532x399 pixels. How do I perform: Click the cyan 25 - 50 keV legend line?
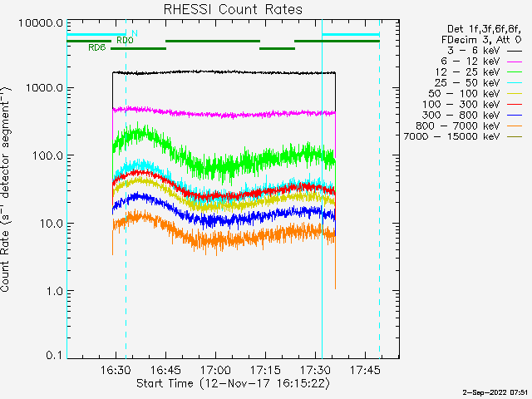(515, 83)
